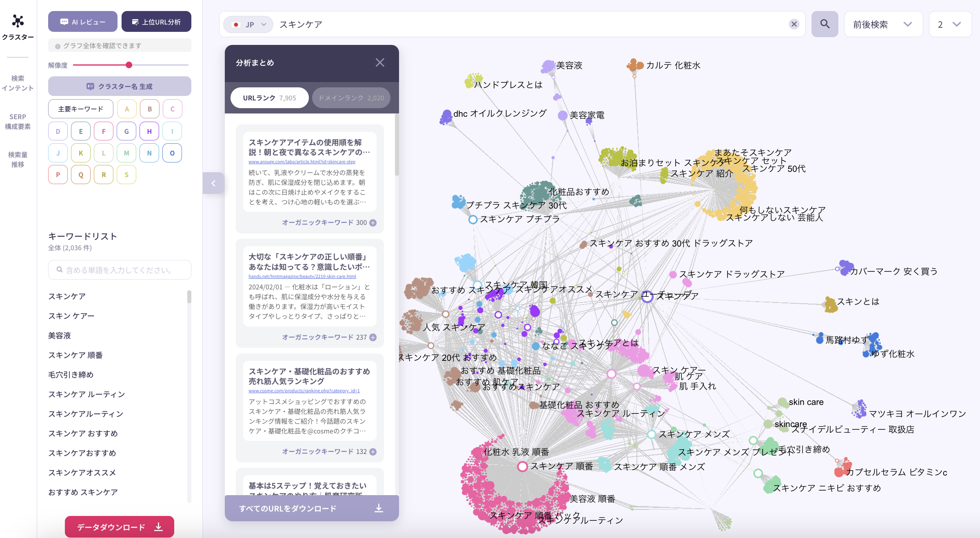This screenshot has height=538, width=980.
Task: Open 検索インテント in the sidebar
Action: [18, 83]
